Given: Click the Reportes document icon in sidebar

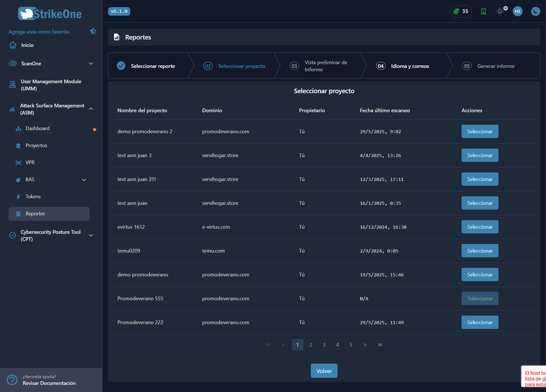Looking at the screenshot, I should pos(18,214).
